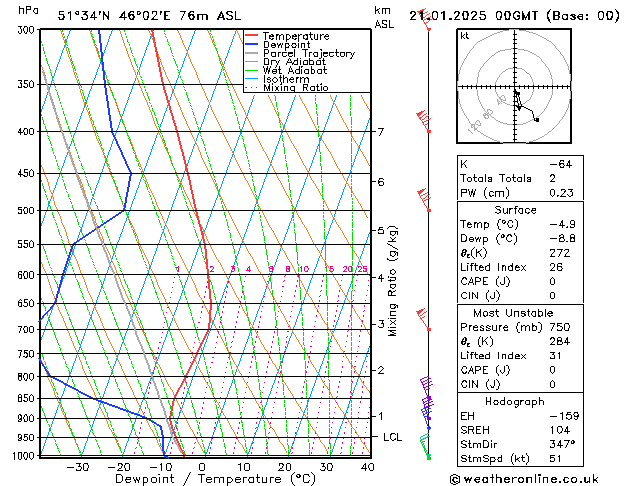The image size is (629, 486).
Task: Click the CAPE value in Surface table
Action: coord(552,281)
